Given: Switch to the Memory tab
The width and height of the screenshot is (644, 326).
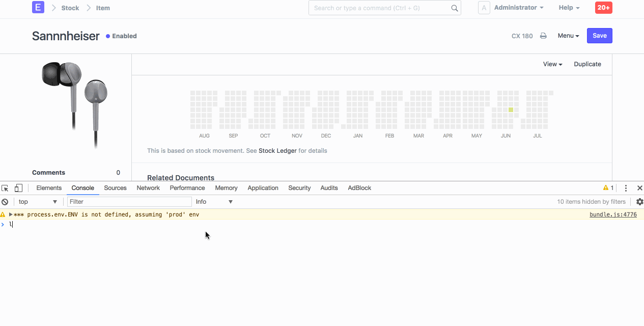Looking at the screenshot, I should tap(226, 188).
